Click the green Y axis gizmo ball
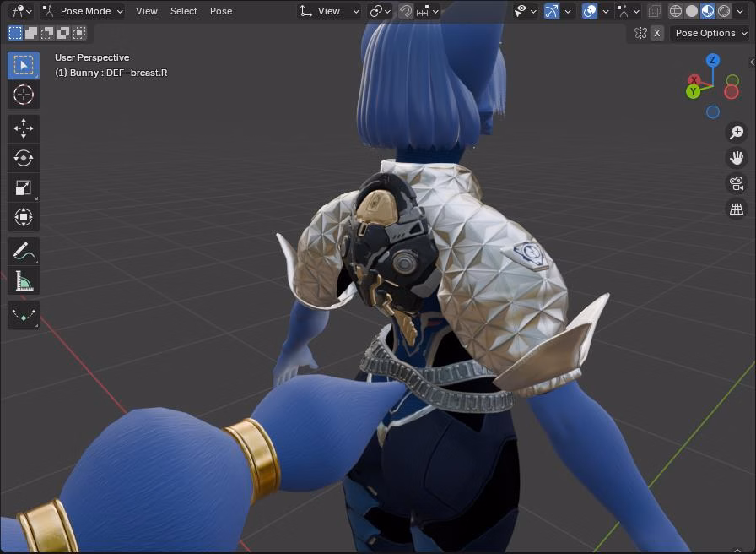756x554 pixels. click(x=693, y=91)
